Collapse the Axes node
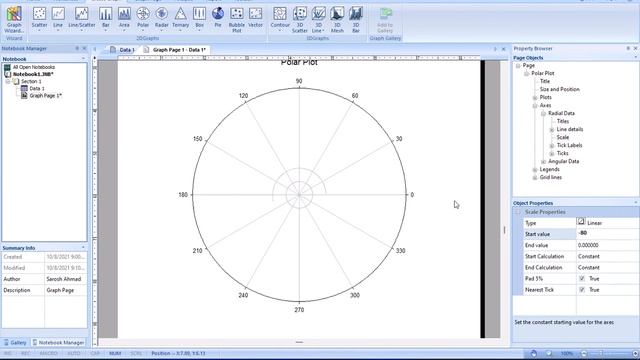 (x=535, y=105)
